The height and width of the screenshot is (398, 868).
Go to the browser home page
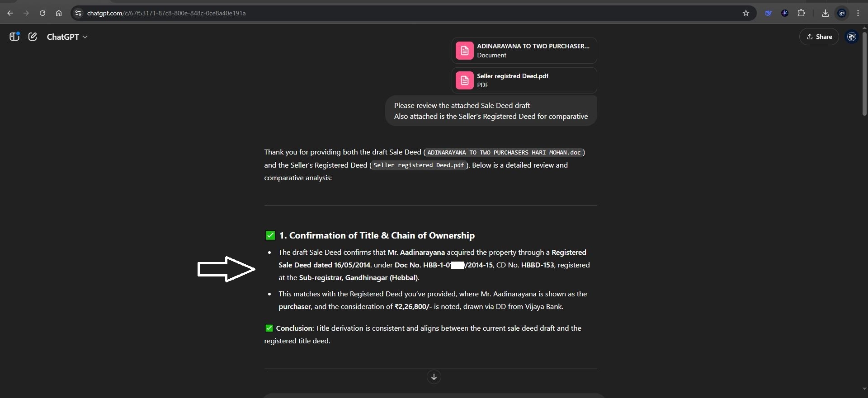pos(59,13)
